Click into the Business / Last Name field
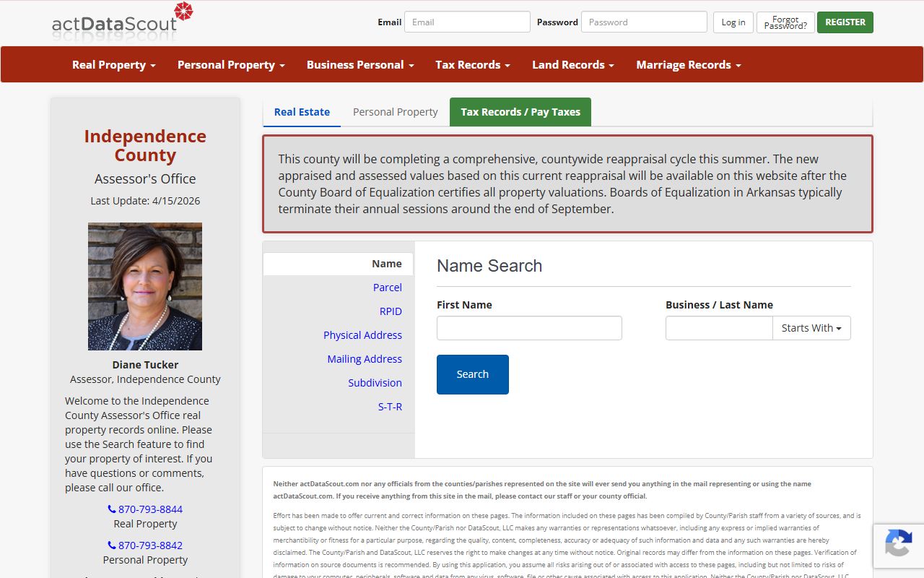 coord(719,328)
